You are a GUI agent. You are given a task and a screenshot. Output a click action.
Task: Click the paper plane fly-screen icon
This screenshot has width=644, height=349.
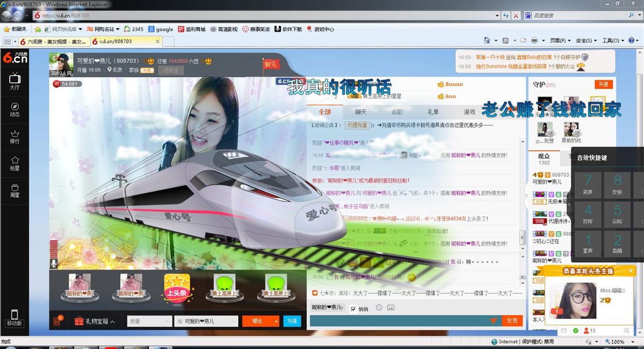point(493,321)
